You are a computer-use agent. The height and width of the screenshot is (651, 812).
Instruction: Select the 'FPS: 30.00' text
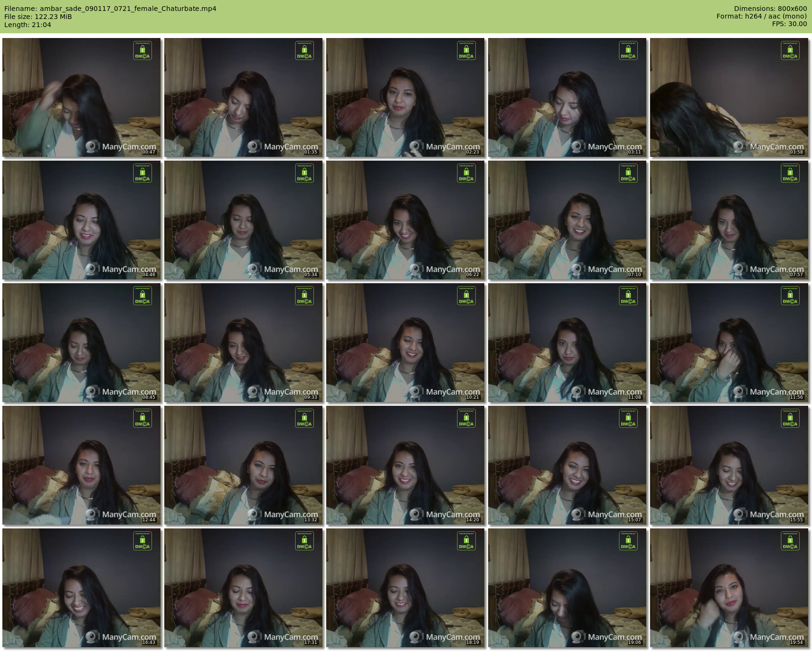789,24
